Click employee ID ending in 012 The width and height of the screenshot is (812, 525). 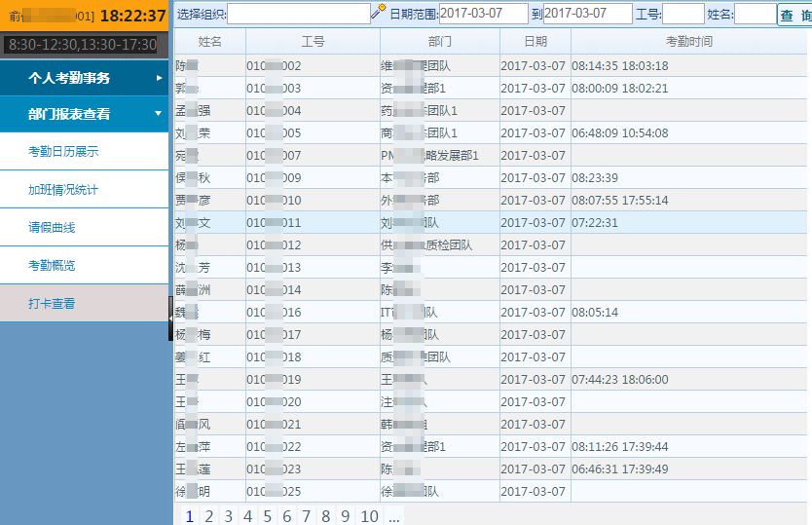pyautogui.click(x=274, y=245)
